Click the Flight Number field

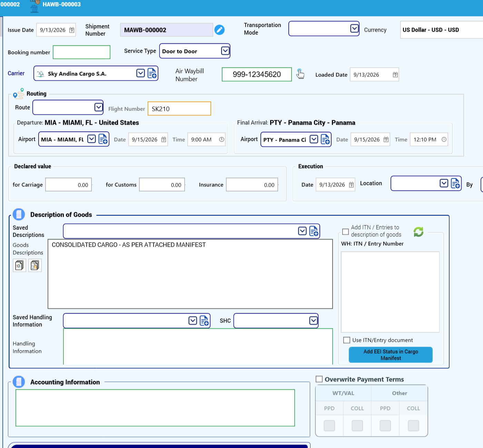(x=179, y=109)
